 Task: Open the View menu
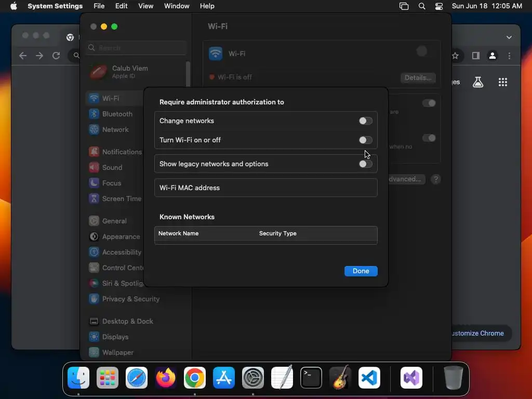click(146, 6)
